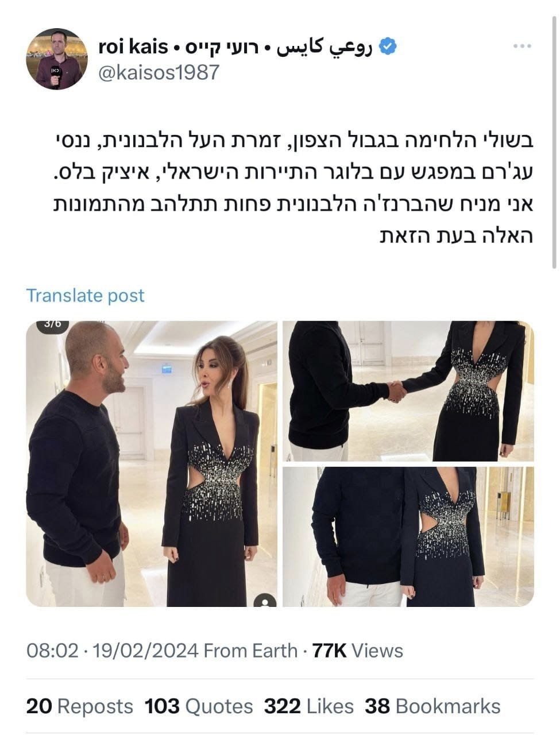Screen dimensions: 560x735
Task: Click the 77K Views count
Action: [x=357, y=651]
